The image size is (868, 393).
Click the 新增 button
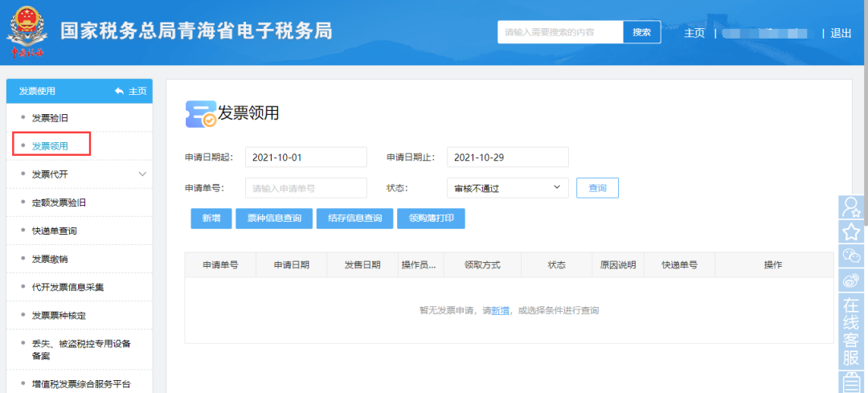pyautogui.click(x=211, y=218)
